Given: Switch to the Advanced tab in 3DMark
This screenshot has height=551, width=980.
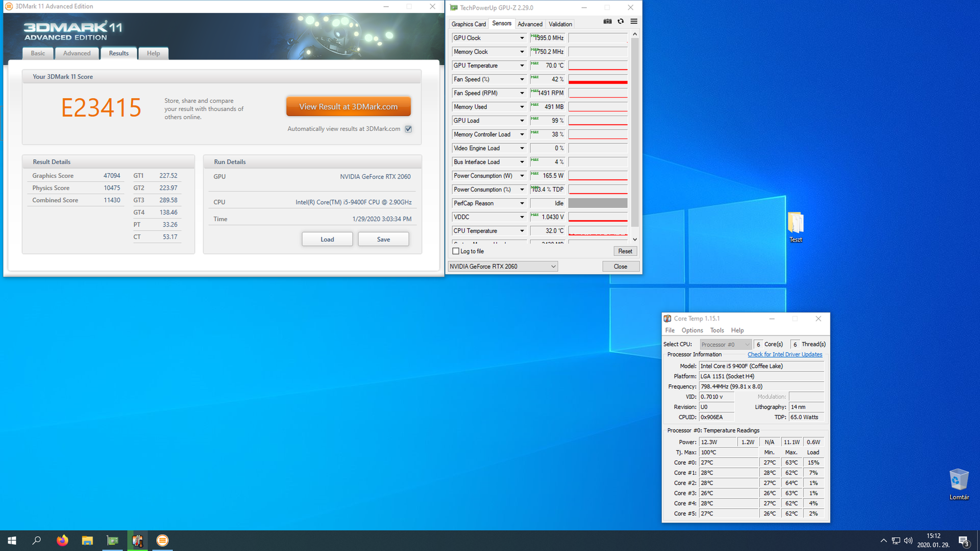Looking at the screenshot, I should click(77, 54).
